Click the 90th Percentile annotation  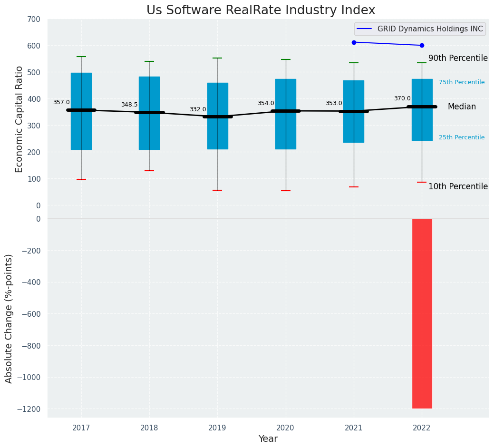pos(458,58)
